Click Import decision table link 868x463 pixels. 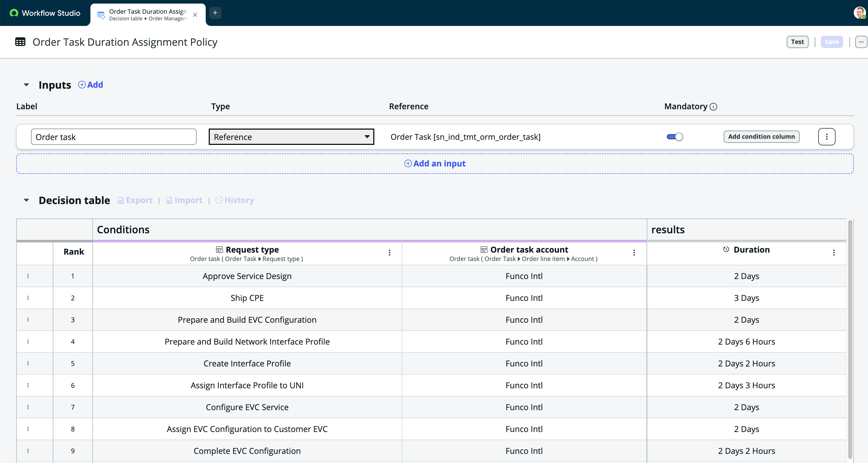tap(184, 200)
